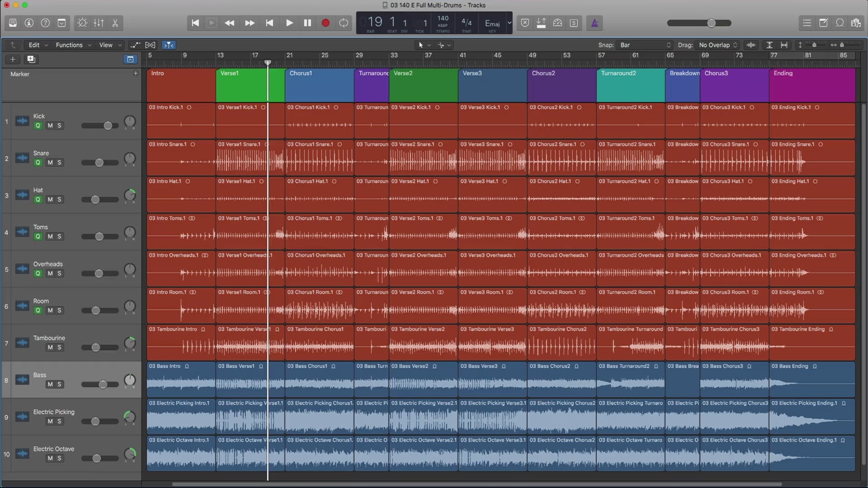This screenshot has height=488, width=868.
Task: Toggle the metronome click icon
Action: pyautogui.click(x=594, y=23)
